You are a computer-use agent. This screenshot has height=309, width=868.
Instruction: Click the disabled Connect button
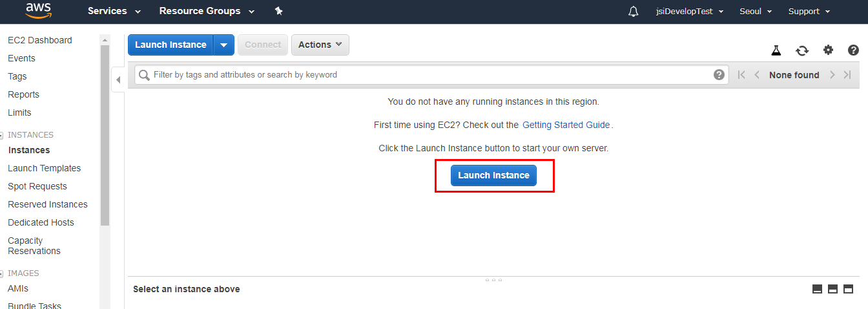tap(263, 45)
